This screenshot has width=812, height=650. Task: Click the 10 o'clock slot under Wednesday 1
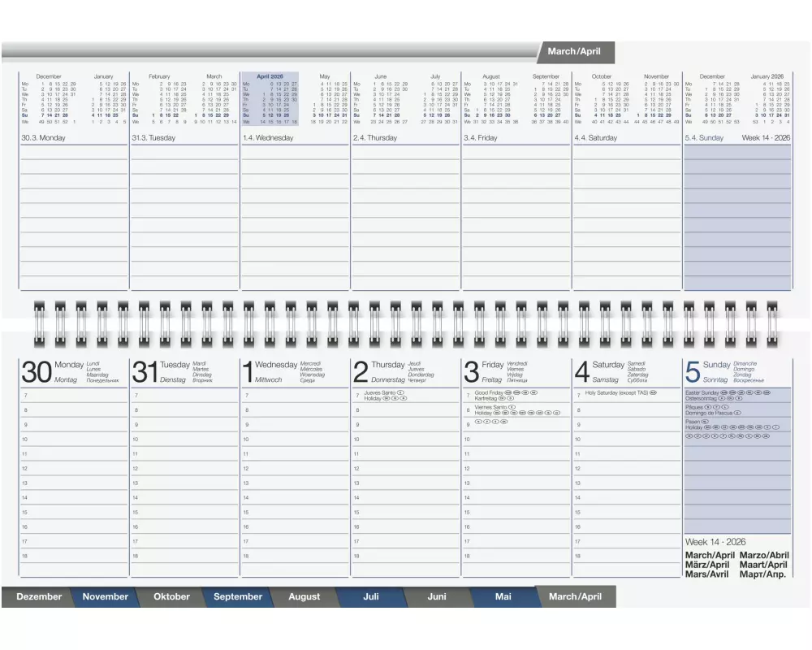pyautogui.click(x=296, y=439)
